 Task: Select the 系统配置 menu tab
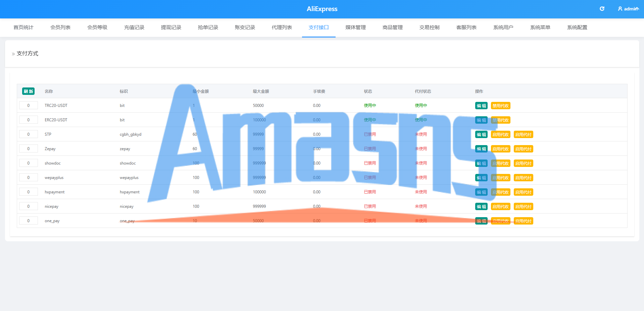click(x=577, y=27)
